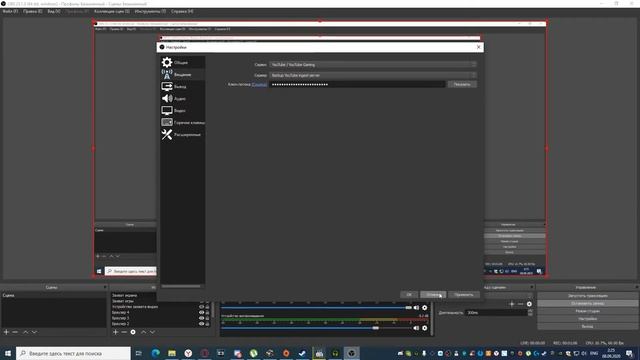Open the Общие (General) settings section
The width and height of the screenshot is (640, 360).
click(x=182, y=62)
